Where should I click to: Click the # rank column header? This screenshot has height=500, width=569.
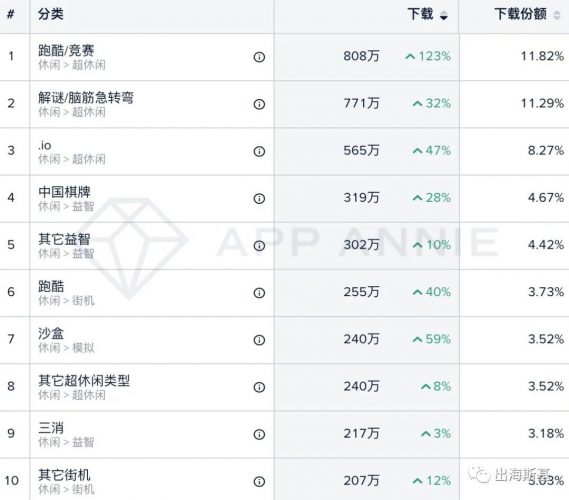click(11, 15)
